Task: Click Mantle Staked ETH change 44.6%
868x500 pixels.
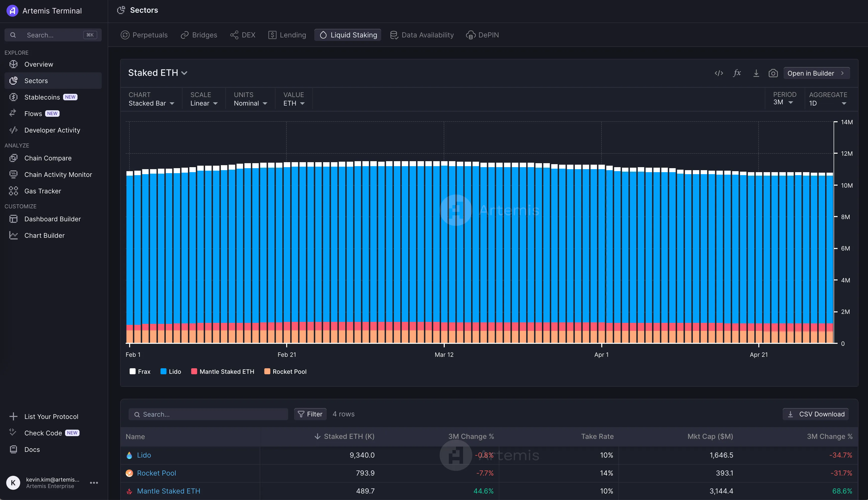Action: 483,491
